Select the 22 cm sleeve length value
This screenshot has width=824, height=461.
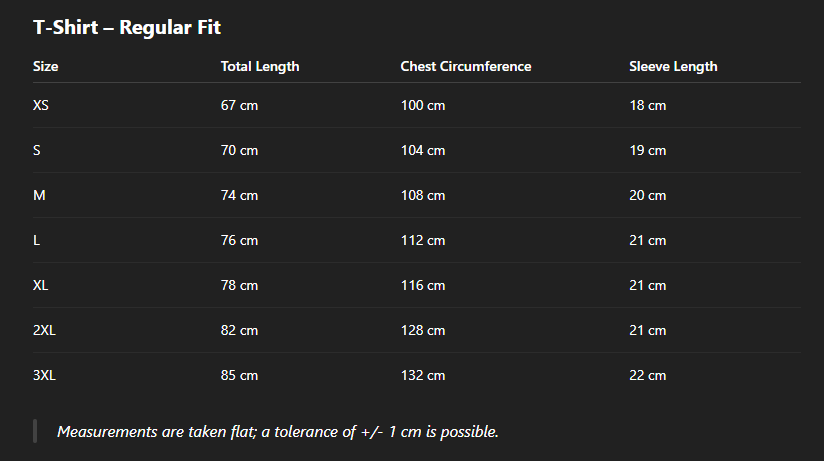(x=648, y=375)
